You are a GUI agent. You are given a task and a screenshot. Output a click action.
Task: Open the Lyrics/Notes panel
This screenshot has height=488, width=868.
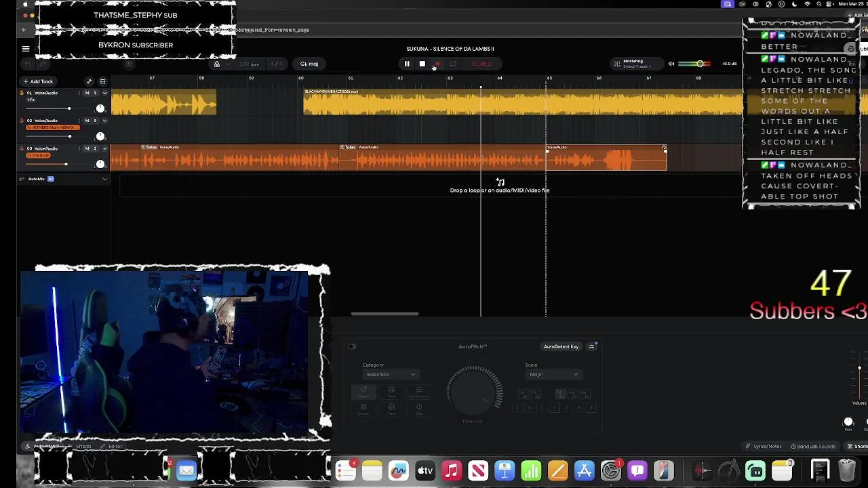(x=764, y=446)
